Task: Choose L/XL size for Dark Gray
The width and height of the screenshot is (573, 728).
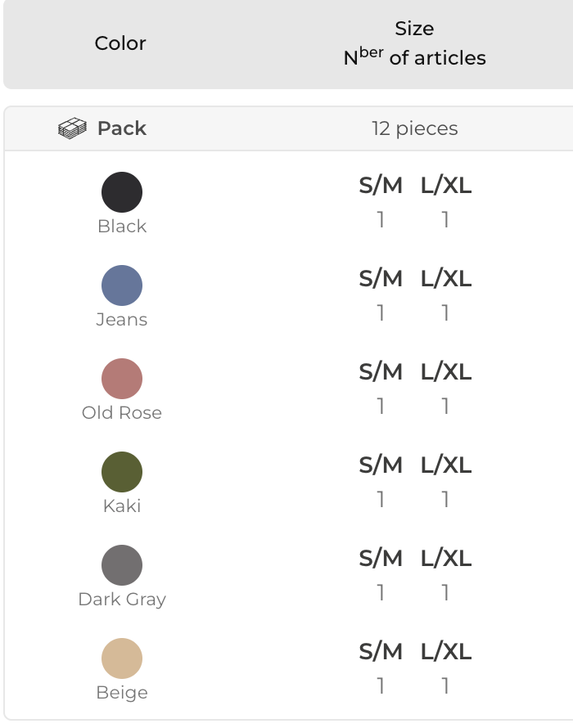Action: click(x=446, y=559)
